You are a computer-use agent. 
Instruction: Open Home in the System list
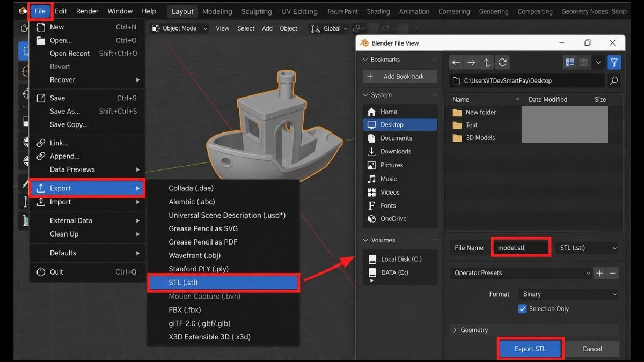(x=400, y=112)
